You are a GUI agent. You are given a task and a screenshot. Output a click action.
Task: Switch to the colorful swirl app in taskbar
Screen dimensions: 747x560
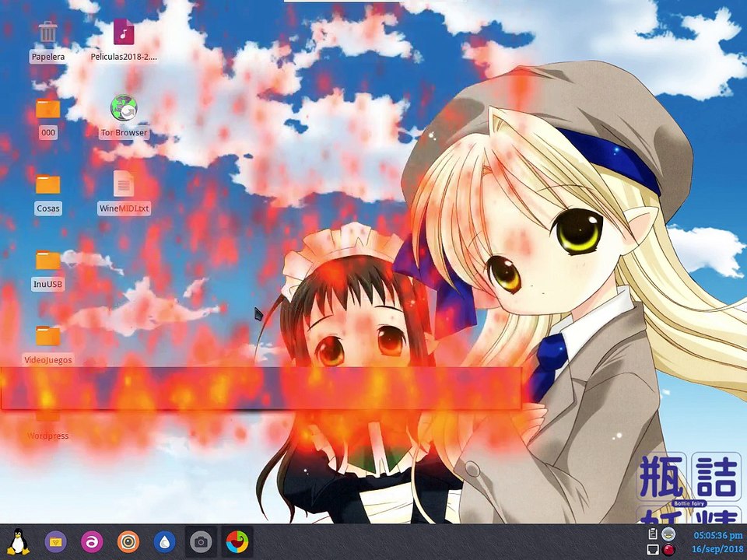pyautogui.click(x=237, y=542)
